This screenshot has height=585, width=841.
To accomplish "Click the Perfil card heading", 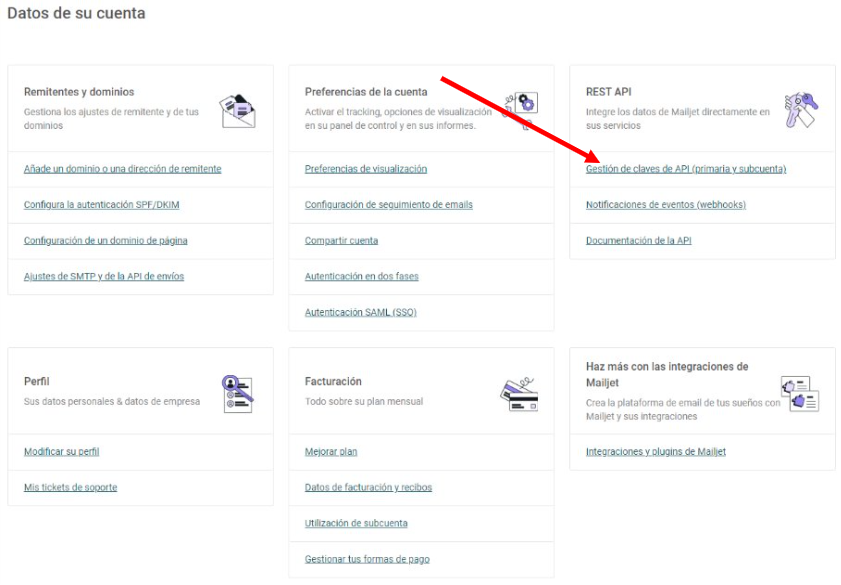I will click(x=36, y=382).
